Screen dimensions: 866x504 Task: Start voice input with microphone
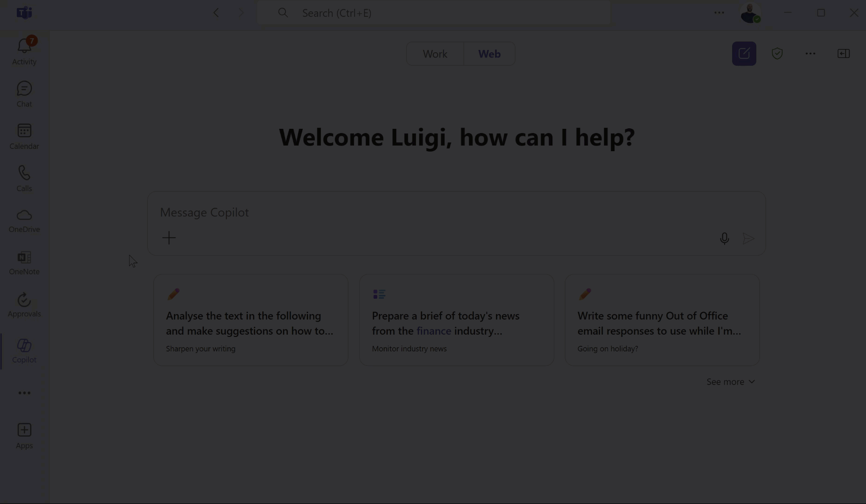pyautogui.click(x=725, y=238)
